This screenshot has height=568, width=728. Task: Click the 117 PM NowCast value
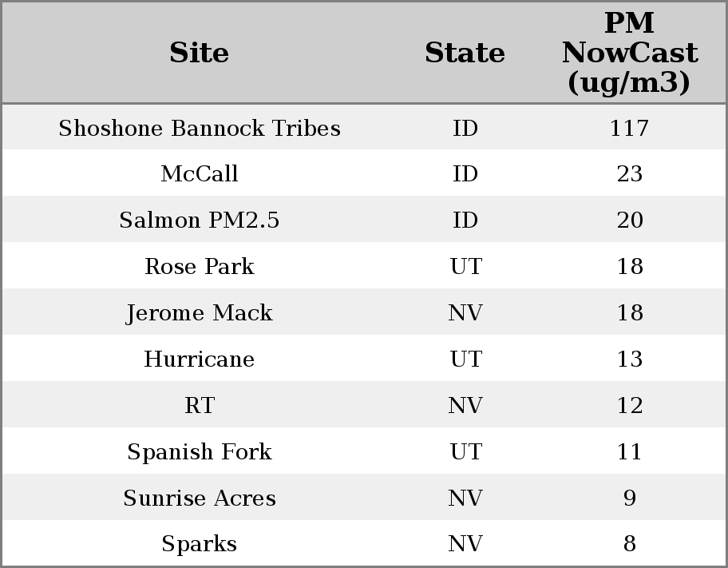pos(629,129)
